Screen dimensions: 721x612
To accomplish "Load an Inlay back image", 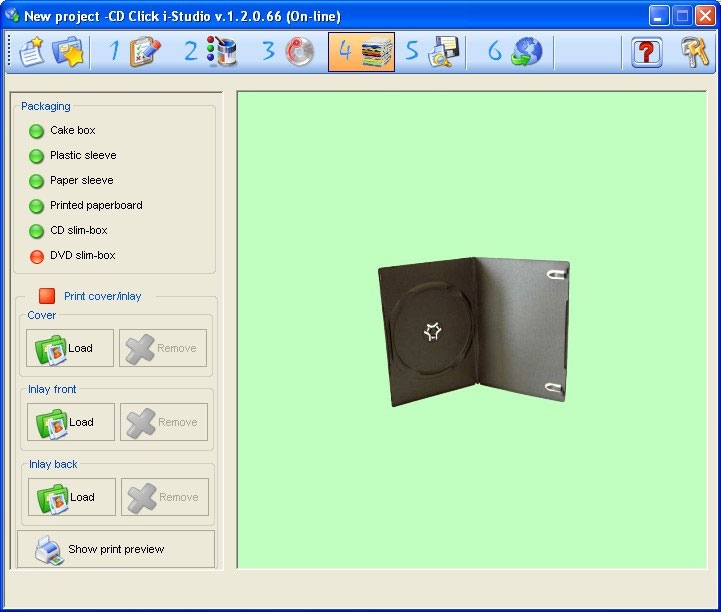I will coord(72,497).
